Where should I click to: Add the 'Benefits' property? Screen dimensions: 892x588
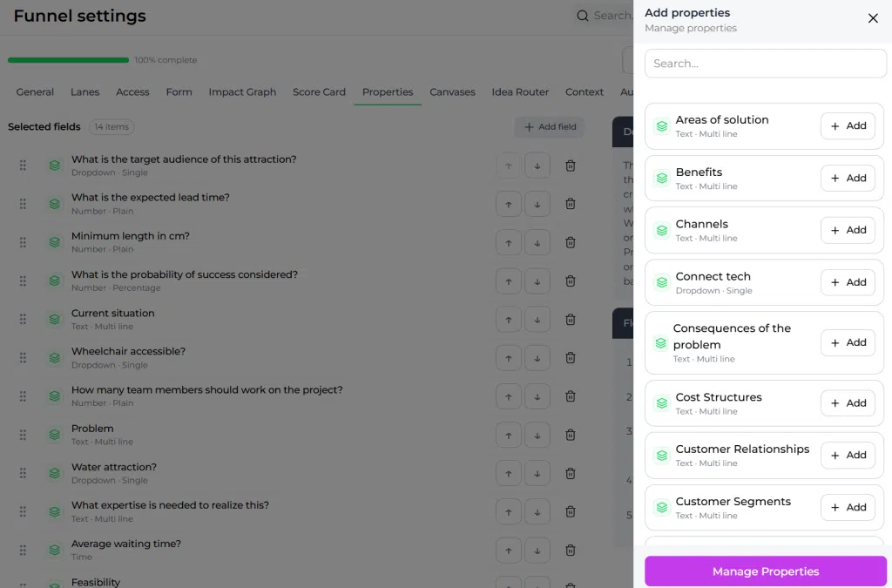848,178
